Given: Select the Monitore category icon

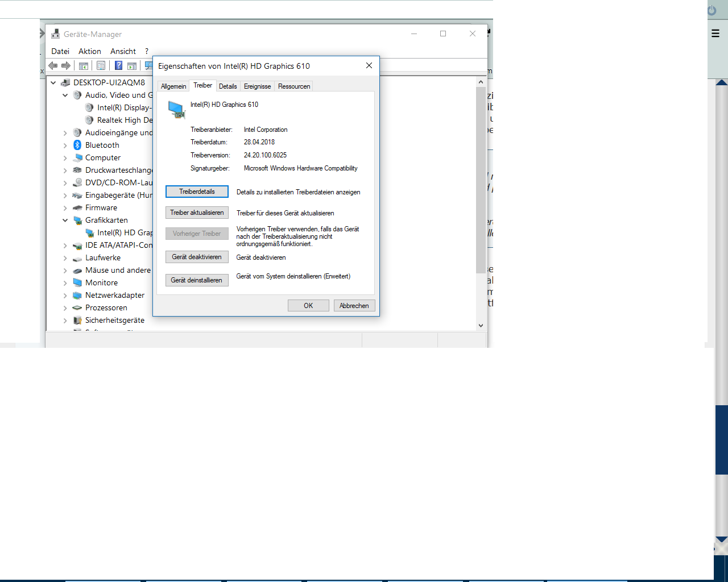Looking at the screenshot, I should [77, 282].
